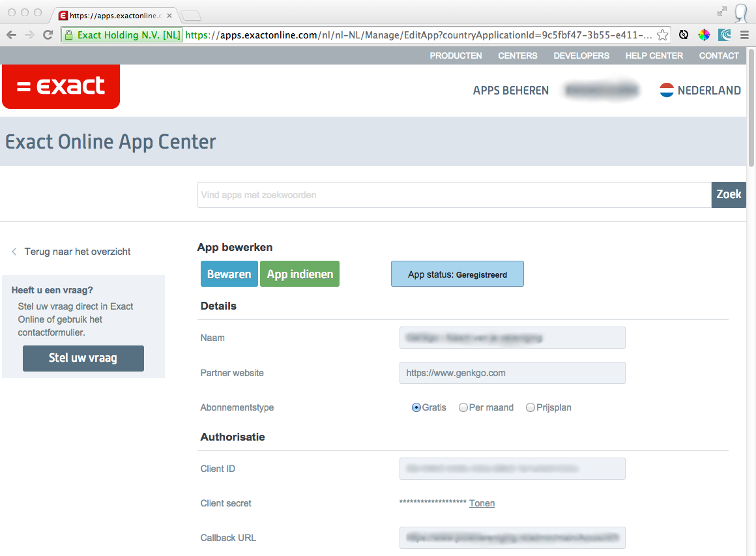Select the Gratis subscription type
756x556 pixels.
[x=416, y=407]
